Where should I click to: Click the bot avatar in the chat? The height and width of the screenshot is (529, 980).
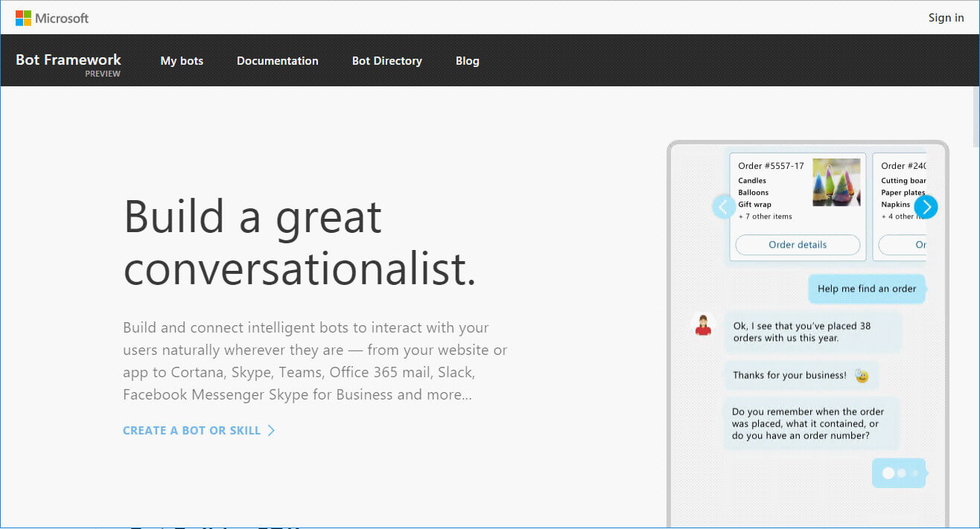(x=702, y=324)
